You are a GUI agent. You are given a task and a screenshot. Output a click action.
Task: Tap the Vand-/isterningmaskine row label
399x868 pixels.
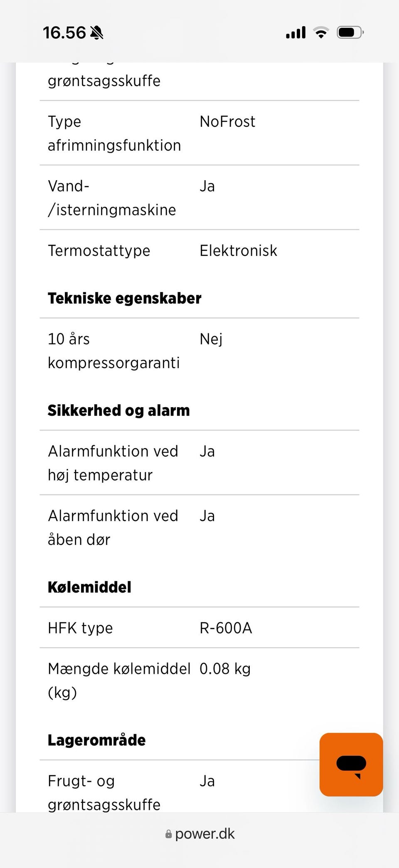[112, 198]
